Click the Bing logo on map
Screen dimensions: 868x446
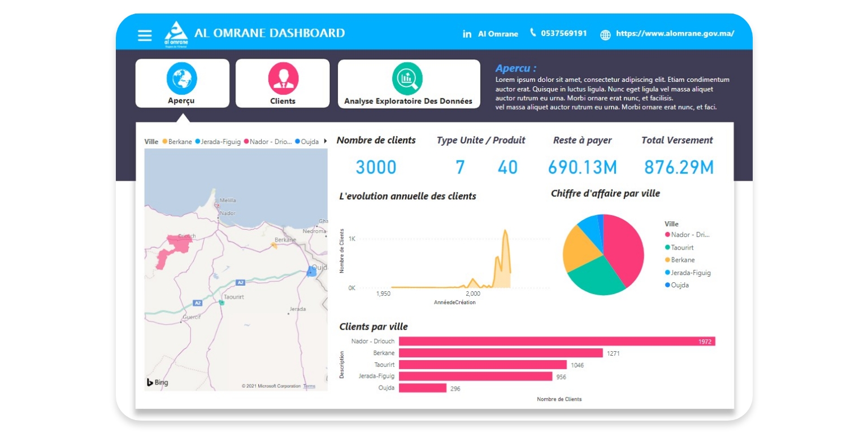click(x=158, y=382)
